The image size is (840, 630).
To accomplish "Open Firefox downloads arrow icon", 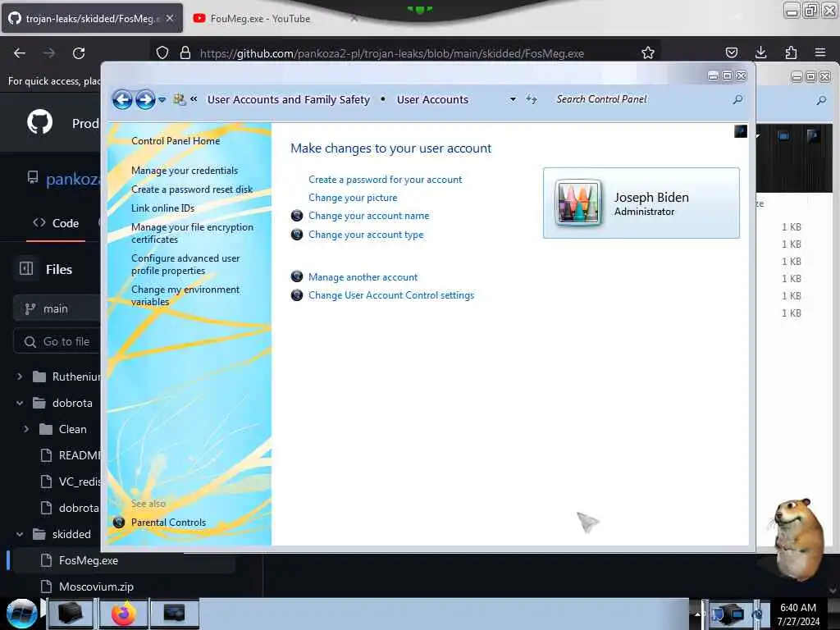I will pyautogui.click(x=760, y=52).
